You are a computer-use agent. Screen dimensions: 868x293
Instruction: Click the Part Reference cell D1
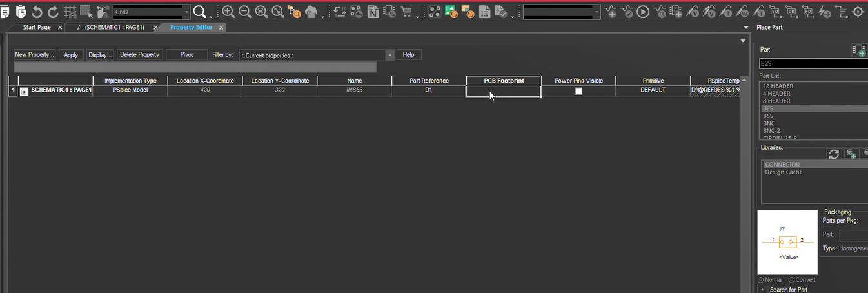pos(428,90)
